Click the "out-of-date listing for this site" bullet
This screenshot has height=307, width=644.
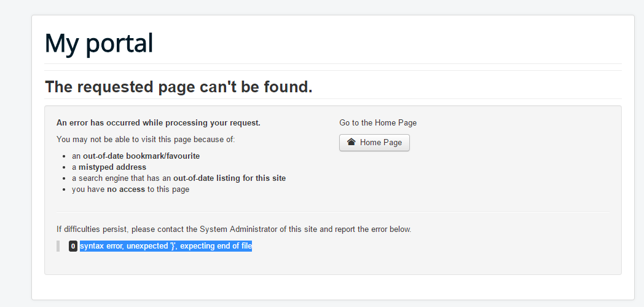coord(179,178)
